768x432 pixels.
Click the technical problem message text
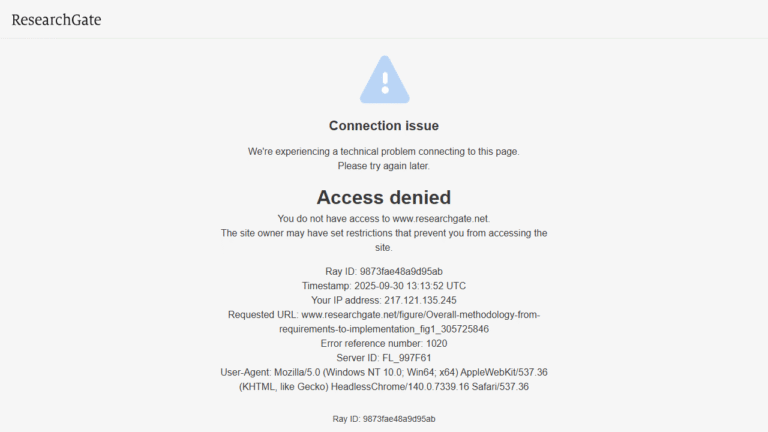pos(384,152)
